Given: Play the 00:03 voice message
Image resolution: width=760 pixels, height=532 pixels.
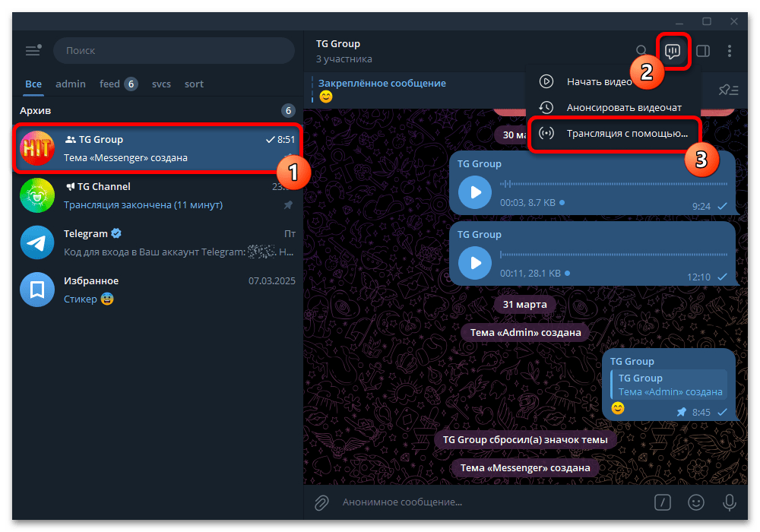Looking at the screenshot, I should pyautogui.click(x=475, y=192).
